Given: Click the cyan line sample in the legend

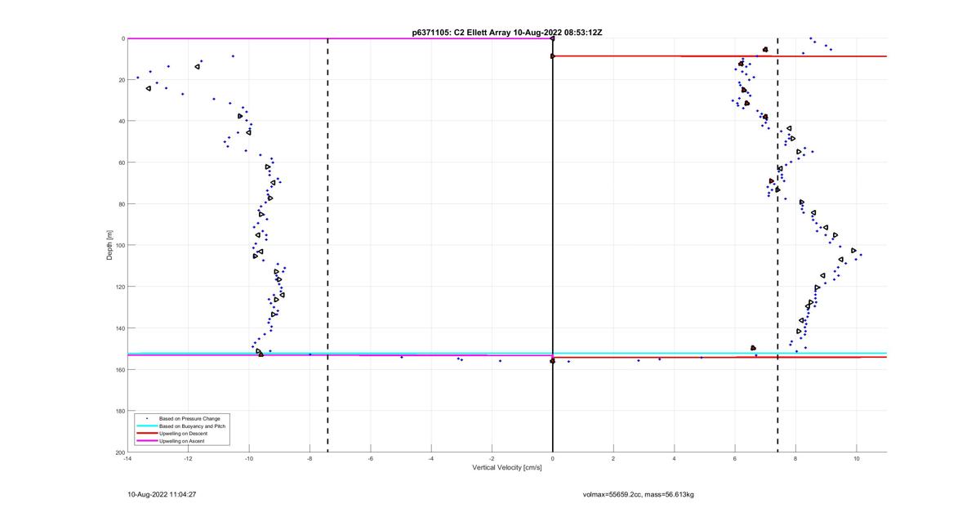Looking at the screenshot, I should pyautogui.click(x=146, y=426).
